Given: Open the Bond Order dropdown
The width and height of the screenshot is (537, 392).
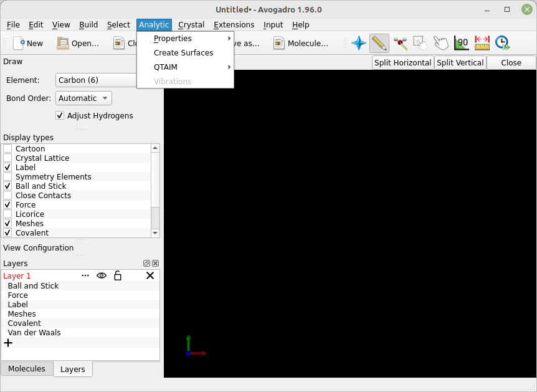Looking at the screenshot, I should click(83, 98).
